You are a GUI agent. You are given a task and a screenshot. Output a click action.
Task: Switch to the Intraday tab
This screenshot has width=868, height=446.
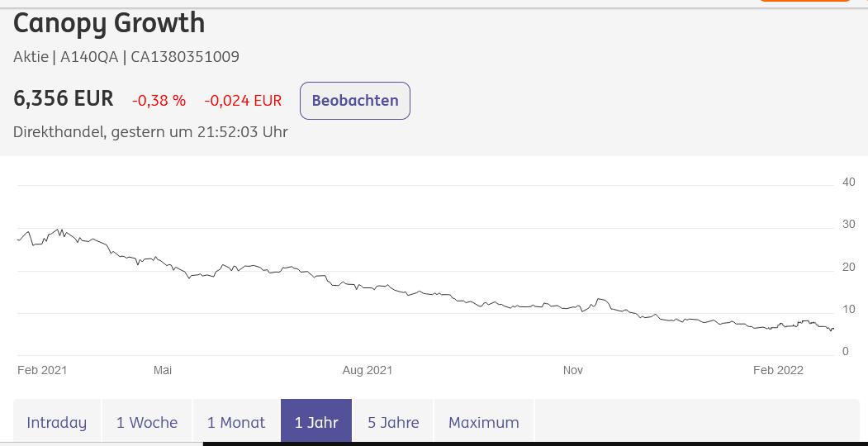coord(56,422)
